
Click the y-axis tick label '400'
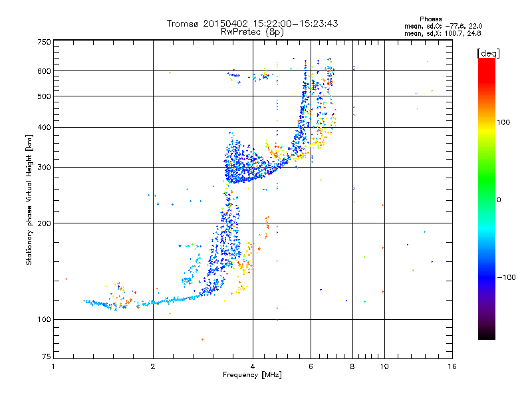pos(45,128)
